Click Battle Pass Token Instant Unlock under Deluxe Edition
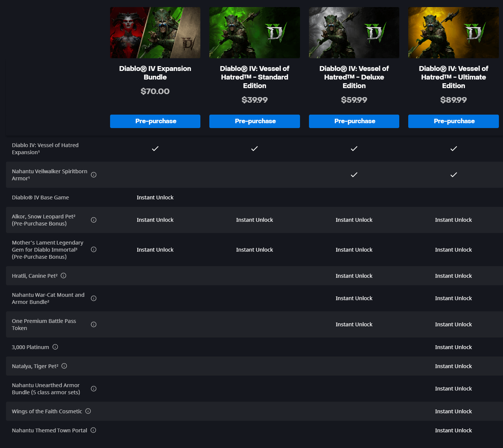503x448 pixels. click(x=354, y=324)
